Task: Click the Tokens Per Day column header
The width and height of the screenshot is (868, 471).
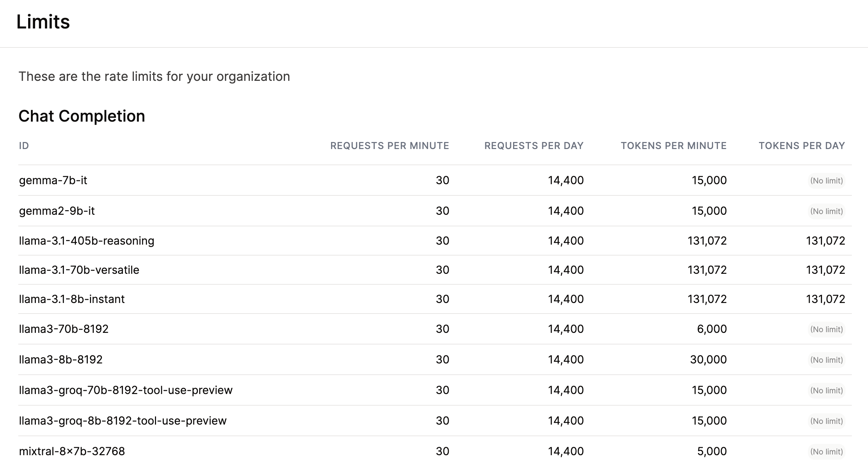Action: [802, 146]
